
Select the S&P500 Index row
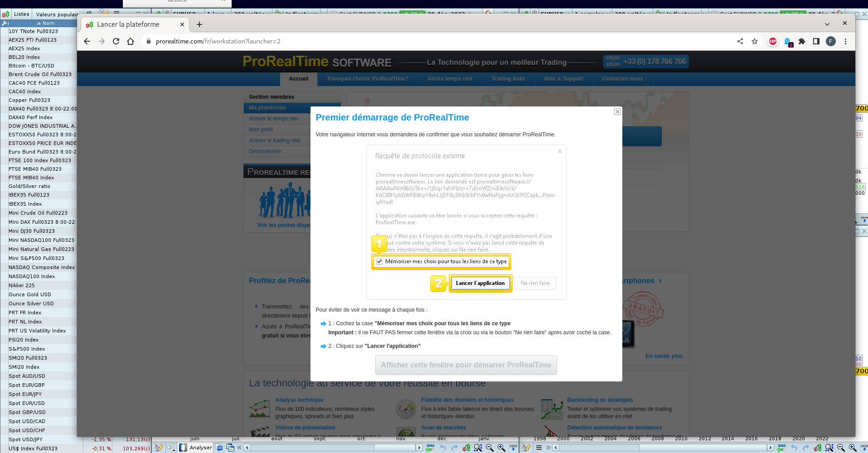[x=39, y=349]
